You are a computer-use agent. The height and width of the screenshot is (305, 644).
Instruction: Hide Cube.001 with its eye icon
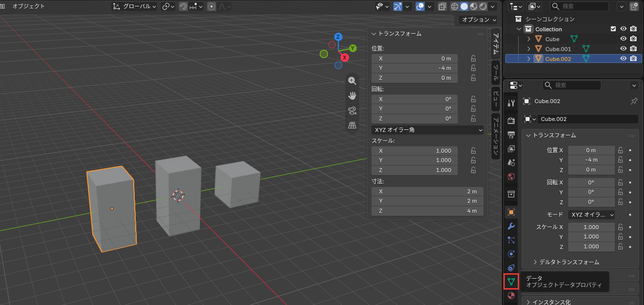[x=624, y=49]
